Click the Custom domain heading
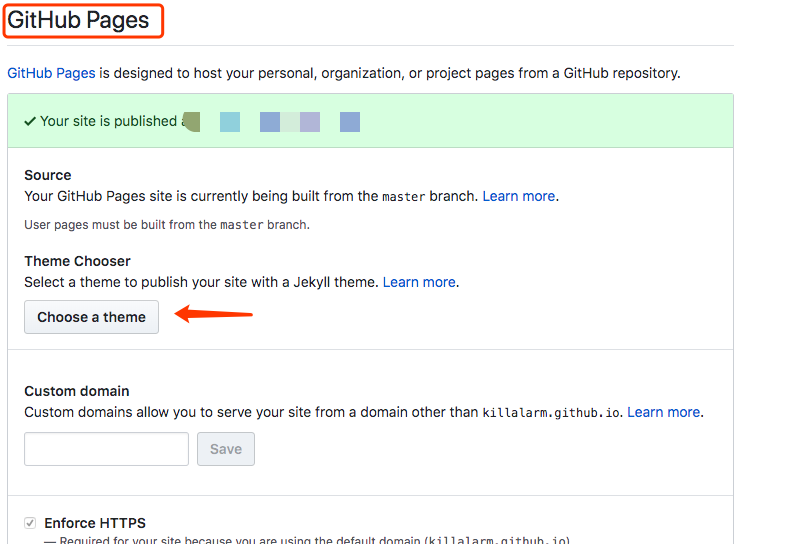Viewport: 800px width, 544px height. click(x=77, y=391)
